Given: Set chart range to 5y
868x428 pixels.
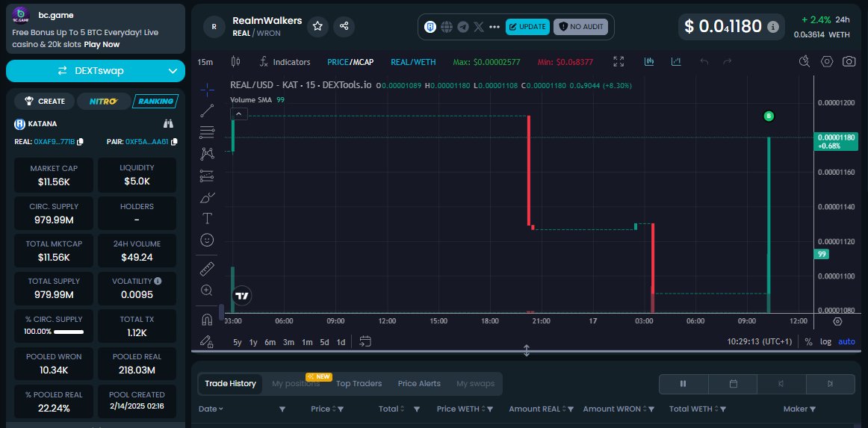Looking at the screenshot, I should (237, 342).
